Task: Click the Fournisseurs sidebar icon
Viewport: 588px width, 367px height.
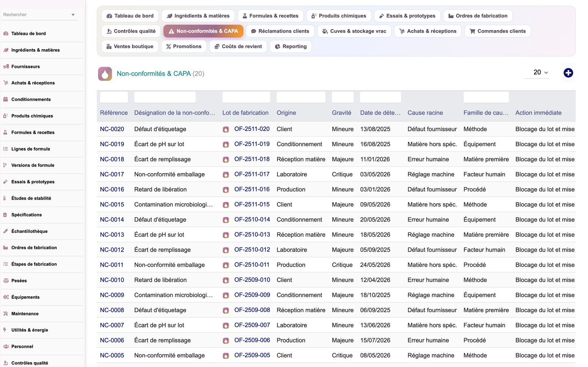Action: tap(6, 67)
